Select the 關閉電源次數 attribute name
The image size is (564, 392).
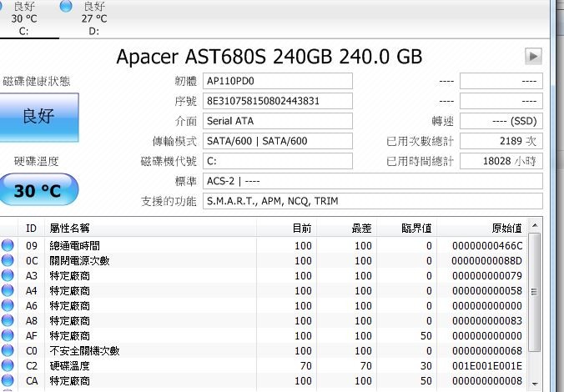coord(79,261)
